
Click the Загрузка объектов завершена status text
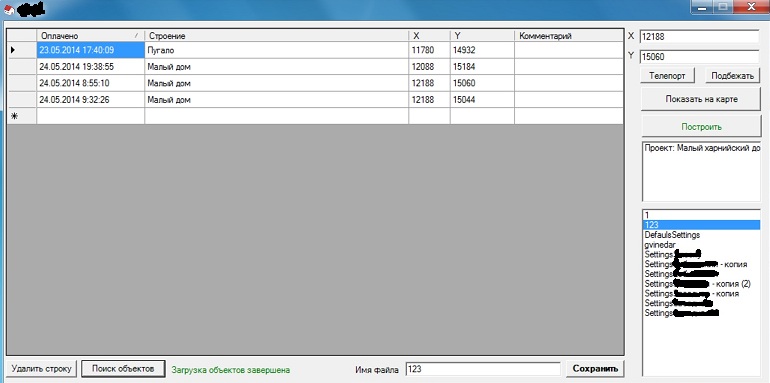point(231,369)
